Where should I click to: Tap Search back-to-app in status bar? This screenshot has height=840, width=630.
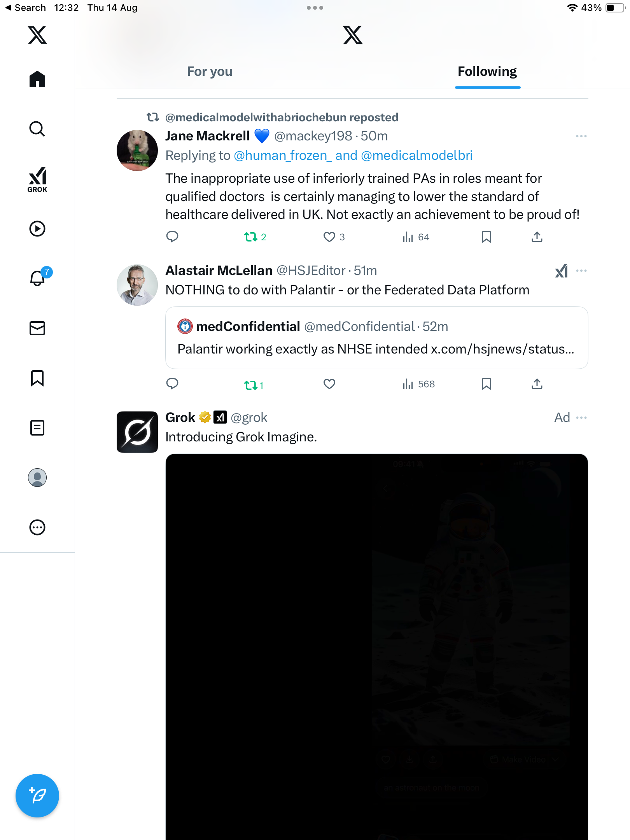click(26, 8)
